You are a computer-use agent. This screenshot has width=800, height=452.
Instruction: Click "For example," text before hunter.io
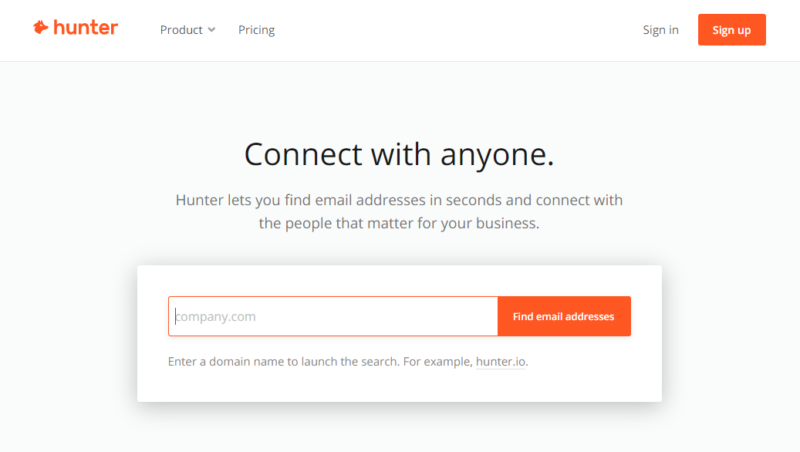(x=437, y=361)
